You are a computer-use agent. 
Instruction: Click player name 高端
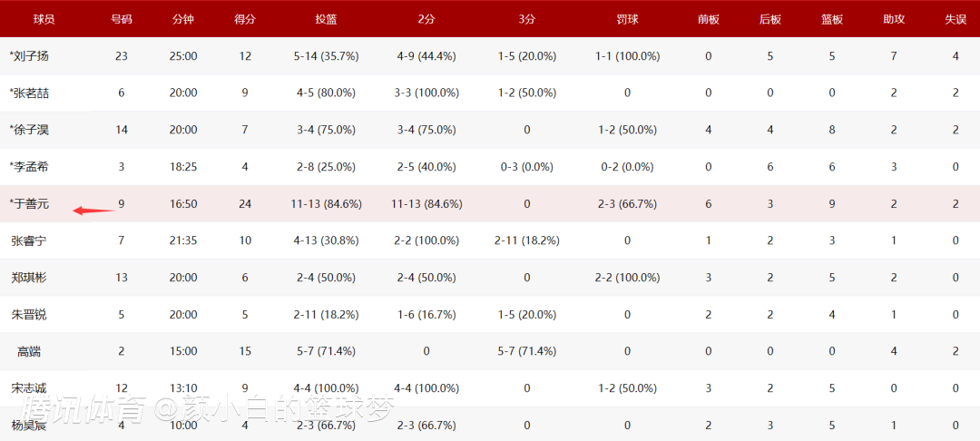[30, 351]
